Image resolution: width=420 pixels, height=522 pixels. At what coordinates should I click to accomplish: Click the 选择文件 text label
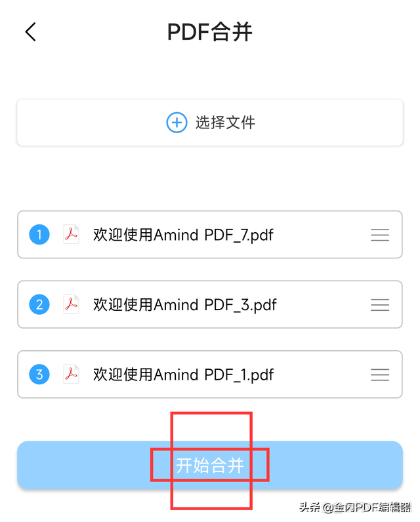[x=225, y=123]
